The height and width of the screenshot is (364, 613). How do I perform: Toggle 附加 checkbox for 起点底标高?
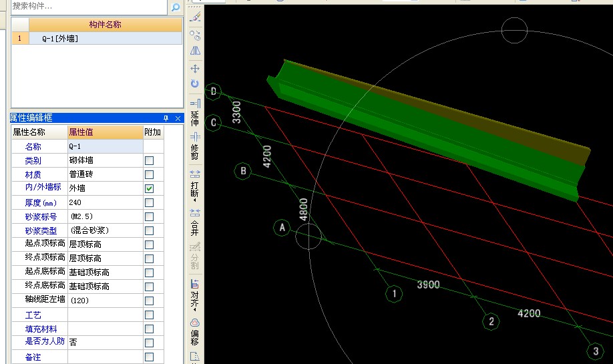coord(149,273)
